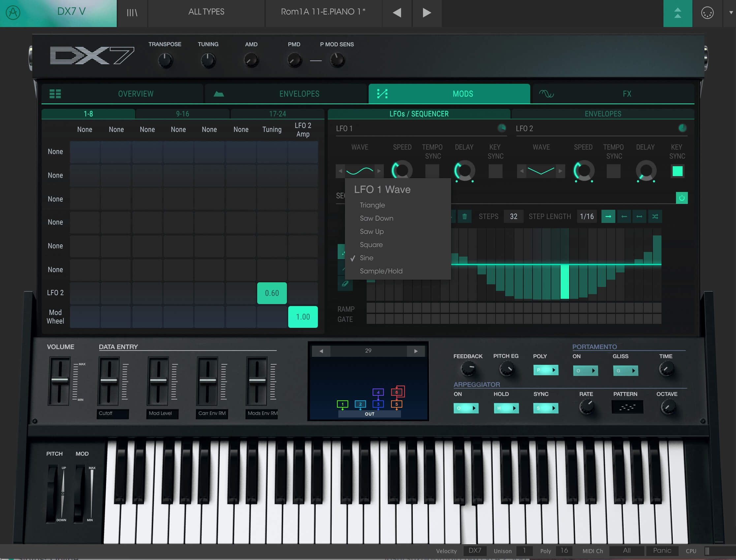Open the Tuning destination column header
Image resolution: width=736 pixels, height=560 pixels.
pos(272,129)
